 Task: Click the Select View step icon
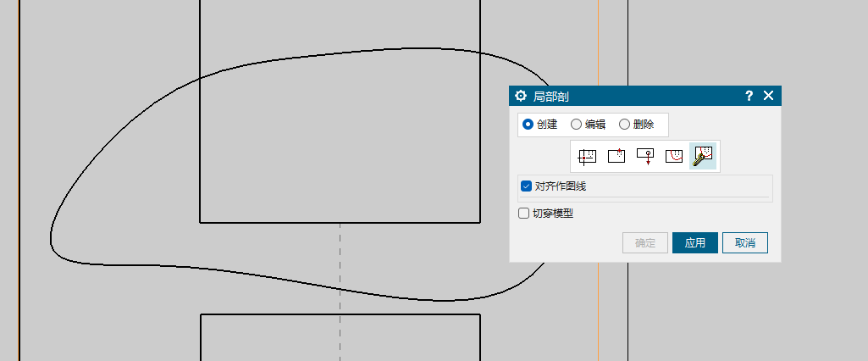coord(587,156)
